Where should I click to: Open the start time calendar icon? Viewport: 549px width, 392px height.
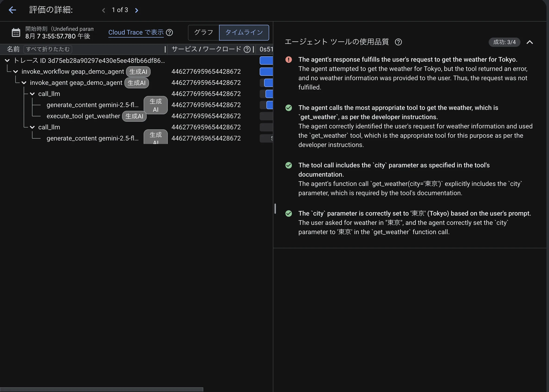pos(16,32)
